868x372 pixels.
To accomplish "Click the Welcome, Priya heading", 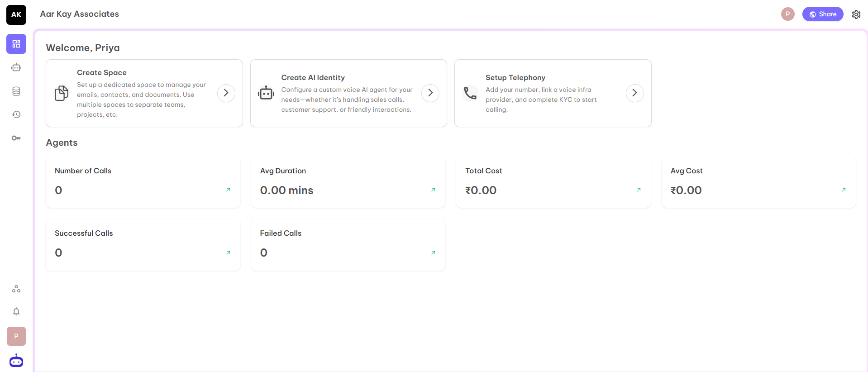I will tap(83, 48).
